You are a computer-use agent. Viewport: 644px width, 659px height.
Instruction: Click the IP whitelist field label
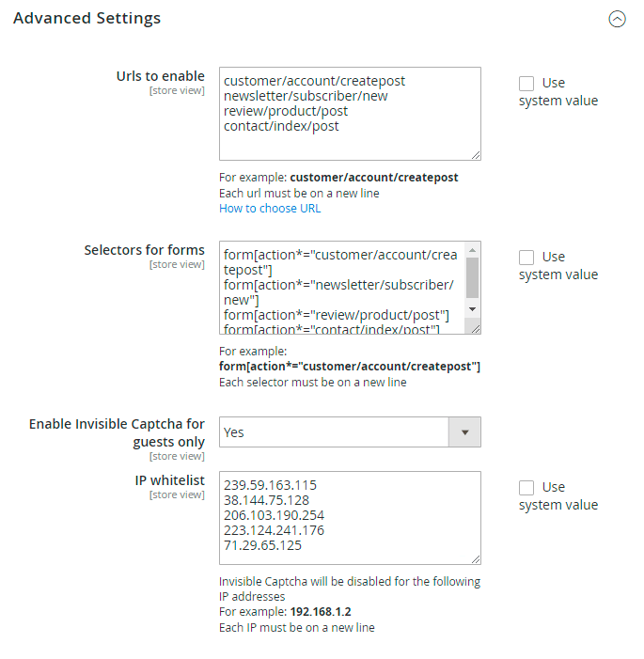click(x=169, y=480)
